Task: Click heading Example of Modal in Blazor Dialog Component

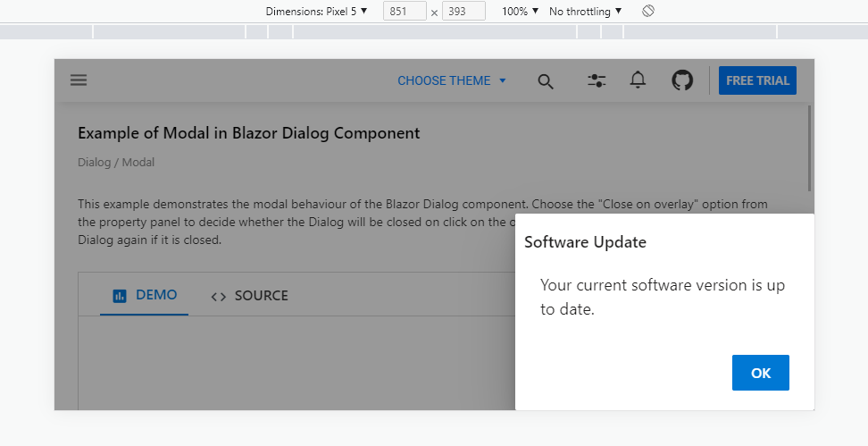Action: pos(248,133)
